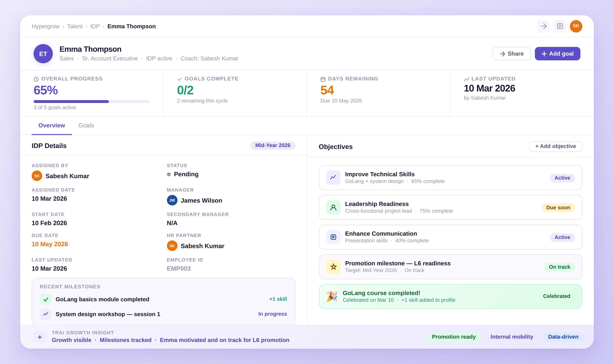Image resolution: width=614 pixels, height=364 pixels.
Task: Click the Add objective button
Action: click(x=555, y=146)
